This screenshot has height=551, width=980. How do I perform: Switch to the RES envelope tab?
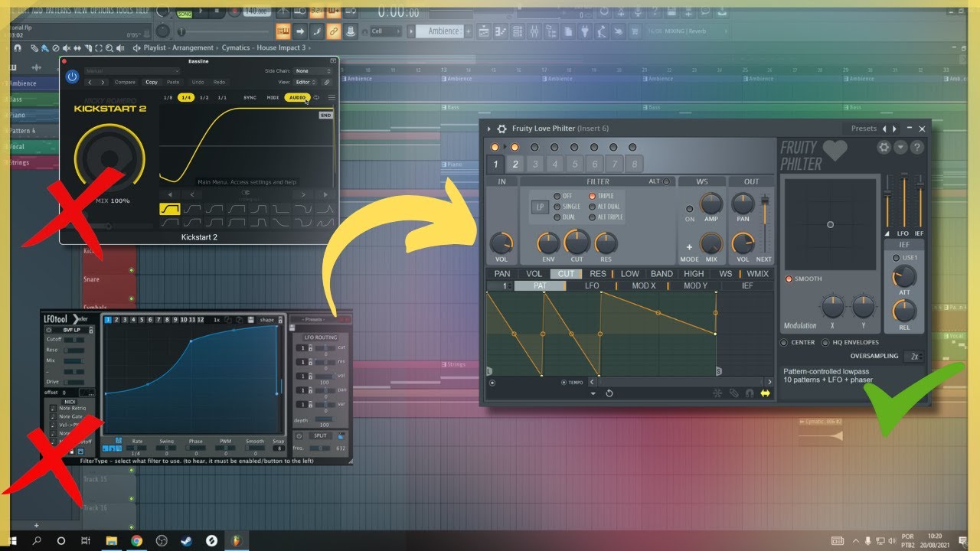[x=598, y=273]
